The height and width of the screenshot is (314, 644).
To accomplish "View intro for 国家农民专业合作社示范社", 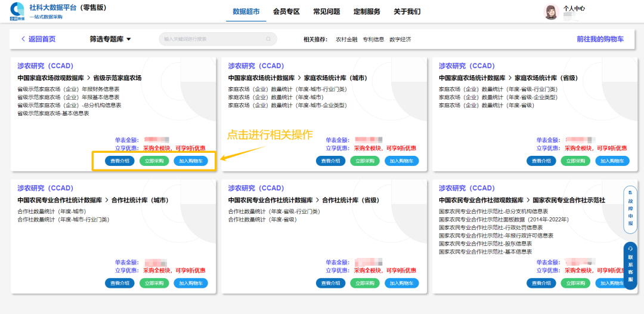I will 541,283.
